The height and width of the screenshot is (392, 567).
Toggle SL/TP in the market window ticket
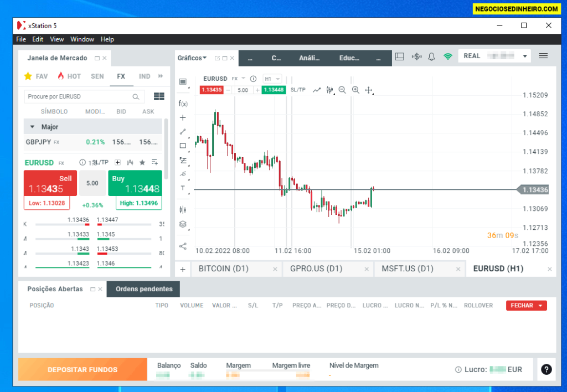(x=101, y=162)
